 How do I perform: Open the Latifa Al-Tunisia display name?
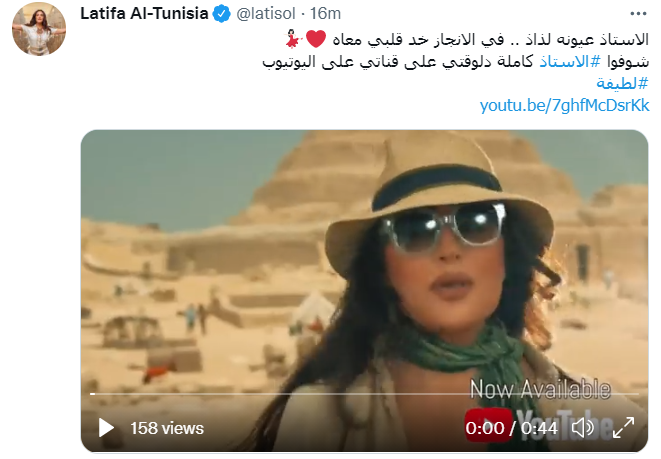(144, 14)
